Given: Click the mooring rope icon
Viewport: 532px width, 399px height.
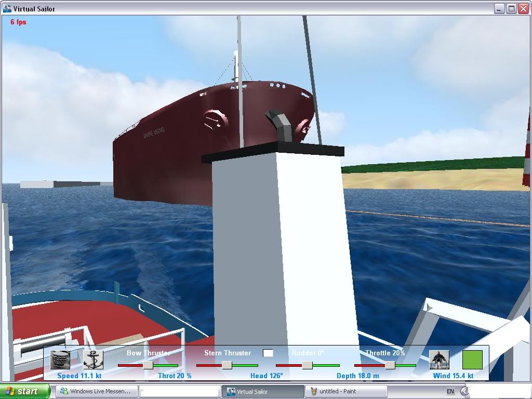Looking at the screenshot, I should (60, 360).
